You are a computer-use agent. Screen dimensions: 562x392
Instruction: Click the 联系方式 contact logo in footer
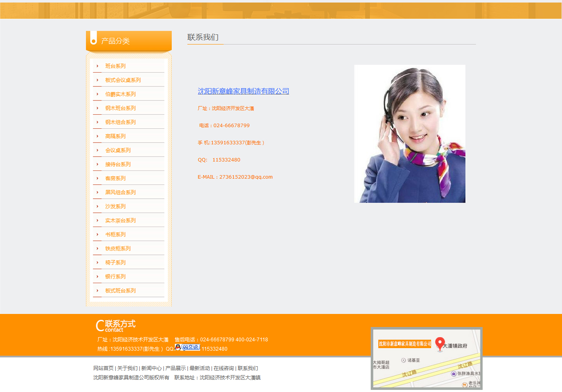click(x=115, y=325)
